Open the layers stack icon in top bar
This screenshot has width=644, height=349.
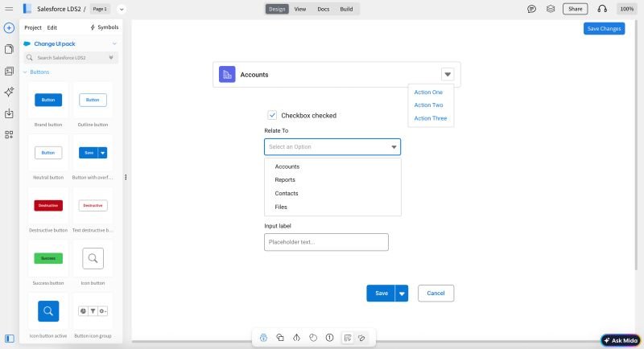[551, 9]
